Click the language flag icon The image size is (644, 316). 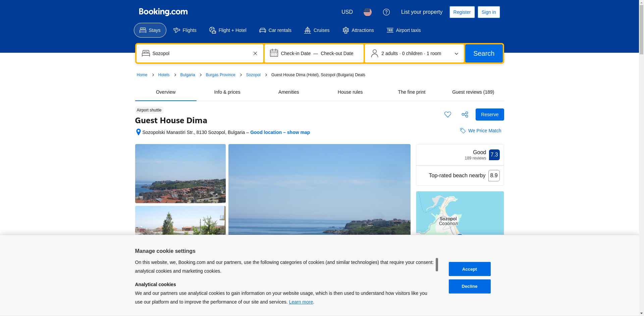pyautogui.click(x=367, y=12)
